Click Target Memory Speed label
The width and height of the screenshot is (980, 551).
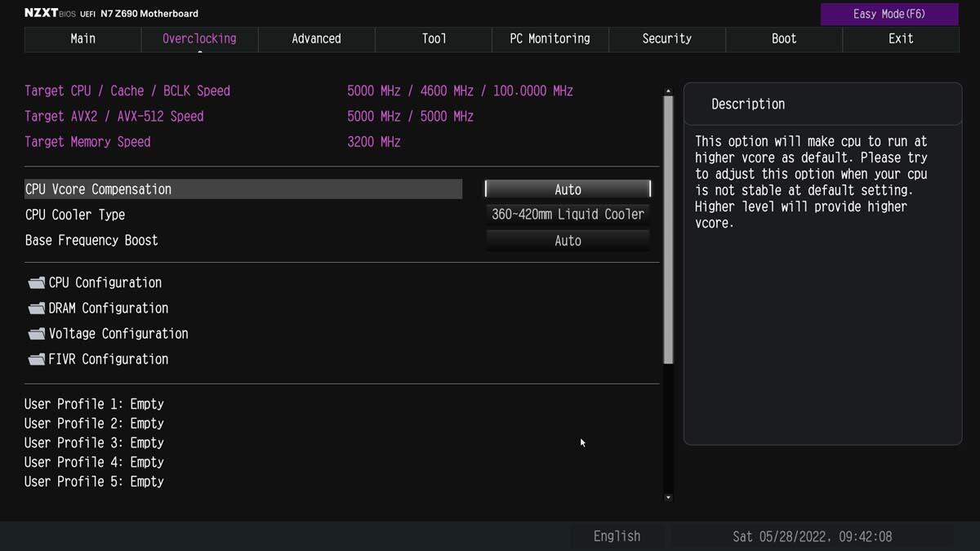point(87,141)
